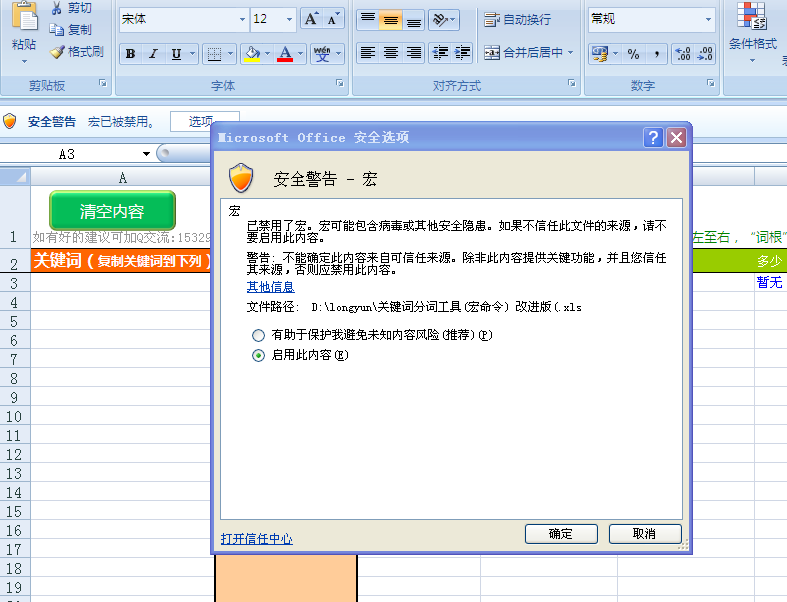Increase indent
Viewport: 787px width, 602px height.
tap(462, 52)
